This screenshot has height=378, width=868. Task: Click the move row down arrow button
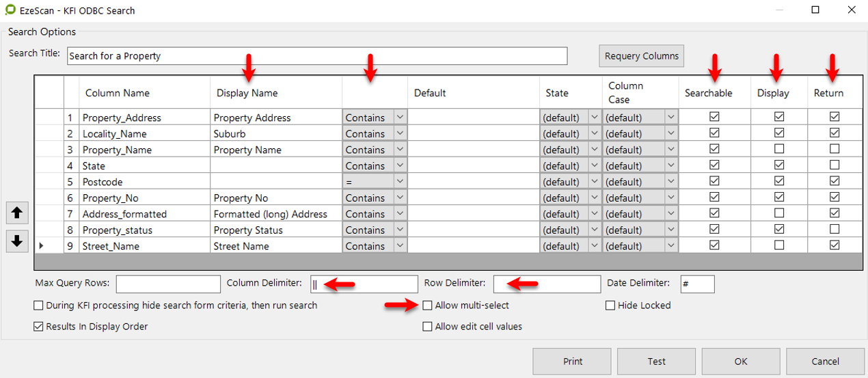[x=17, y=241]
